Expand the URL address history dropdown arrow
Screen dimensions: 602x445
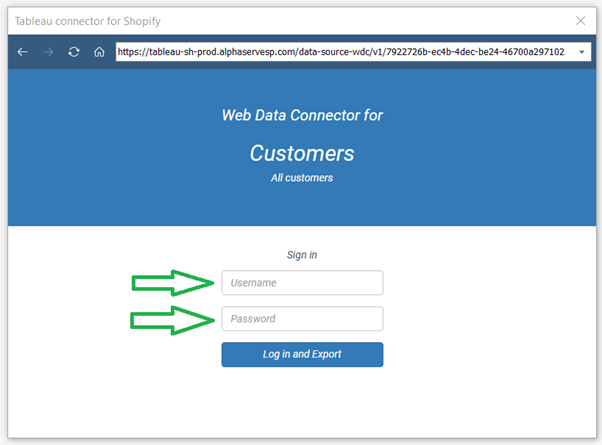coord(581,52)
